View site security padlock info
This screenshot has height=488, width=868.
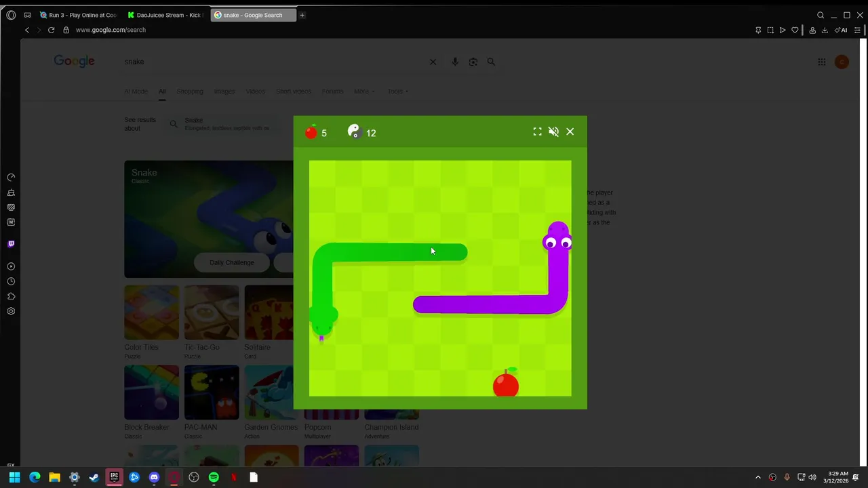point(66,30)
